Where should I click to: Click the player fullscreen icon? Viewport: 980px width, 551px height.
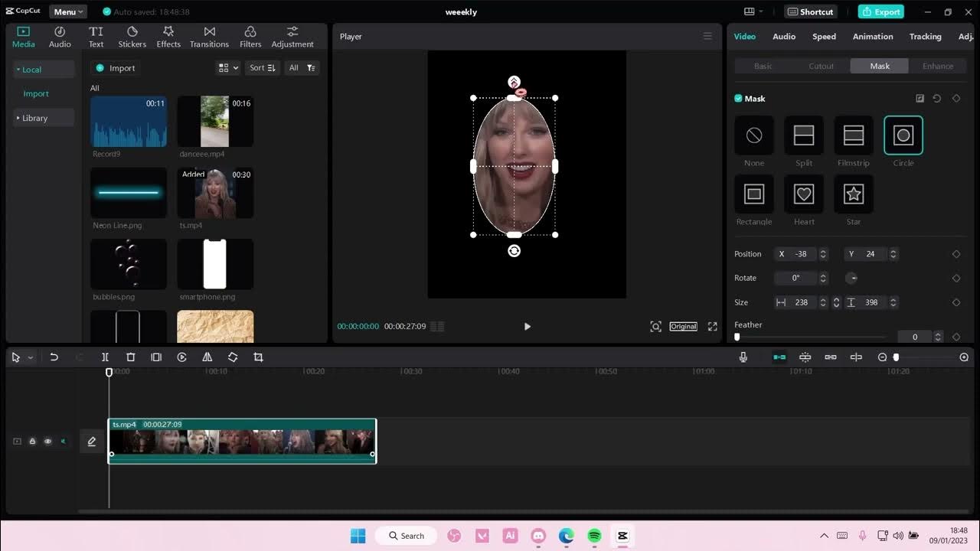click(x=712, y=326)
